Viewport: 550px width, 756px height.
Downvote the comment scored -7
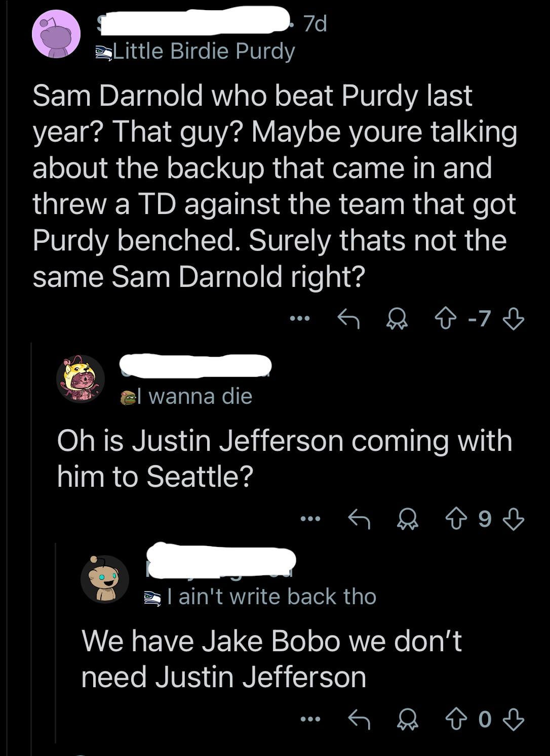coord(514,319)
